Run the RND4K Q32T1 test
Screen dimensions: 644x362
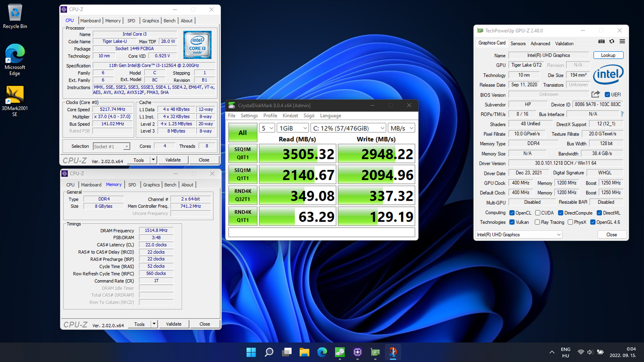tap(243, 195)
